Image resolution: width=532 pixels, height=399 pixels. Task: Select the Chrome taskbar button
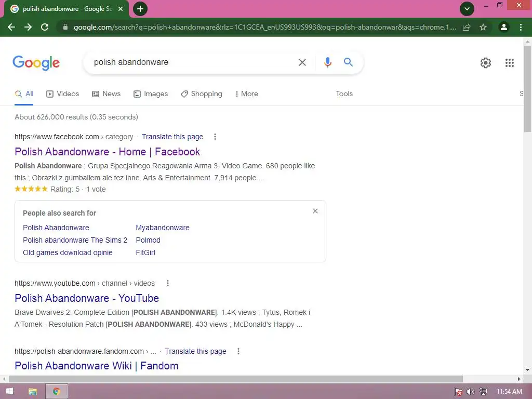click(57, 392)
